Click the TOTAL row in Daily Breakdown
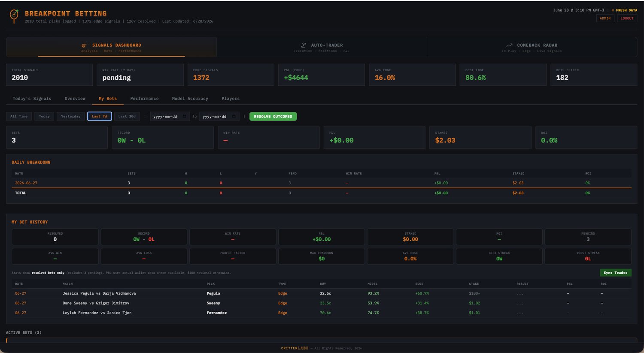Viewport: 644px width, 353px height. pos(322,193)
